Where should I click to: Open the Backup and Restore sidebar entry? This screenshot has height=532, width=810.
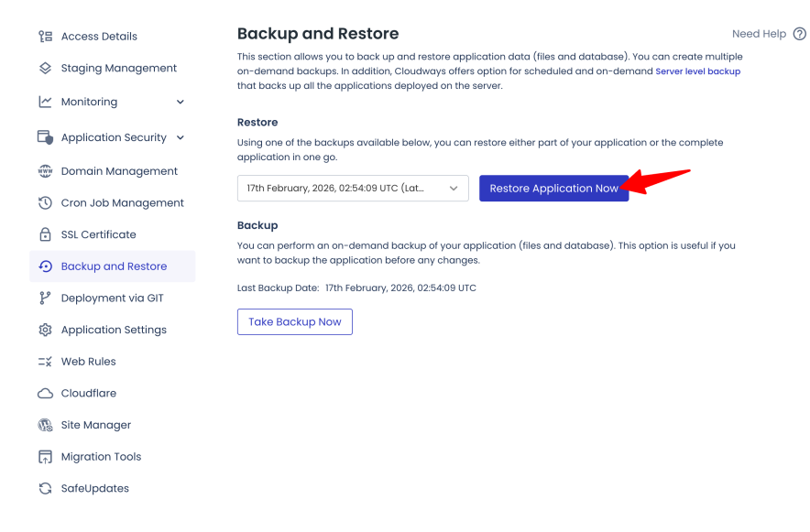click(x=115, y=266)
